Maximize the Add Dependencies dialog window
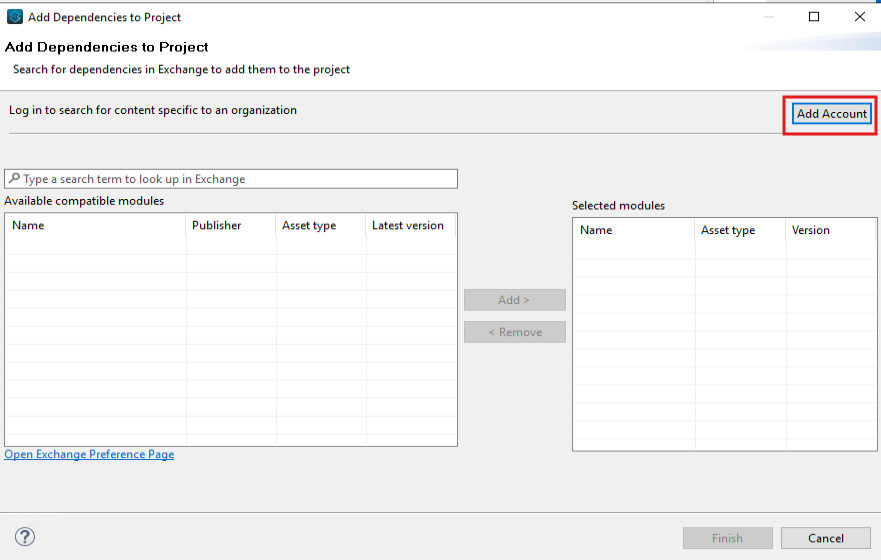 coord(814,17)
